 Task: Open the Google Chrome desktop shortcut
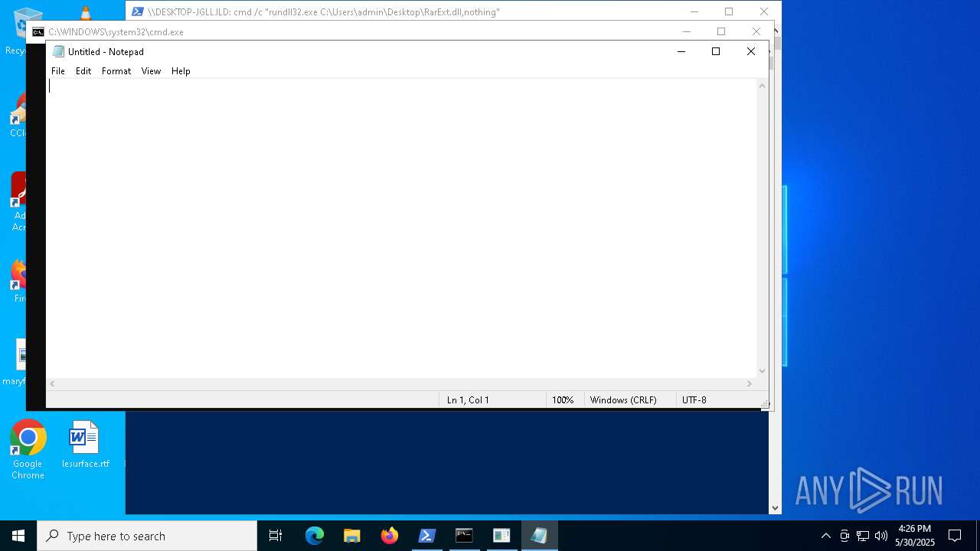pos(28,449)
